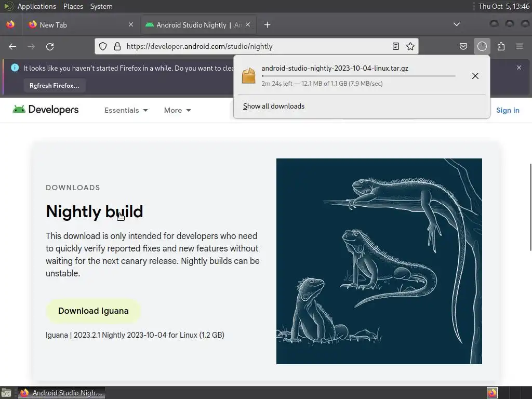
Task: Open the Applications menu
Action: point(37,6)
